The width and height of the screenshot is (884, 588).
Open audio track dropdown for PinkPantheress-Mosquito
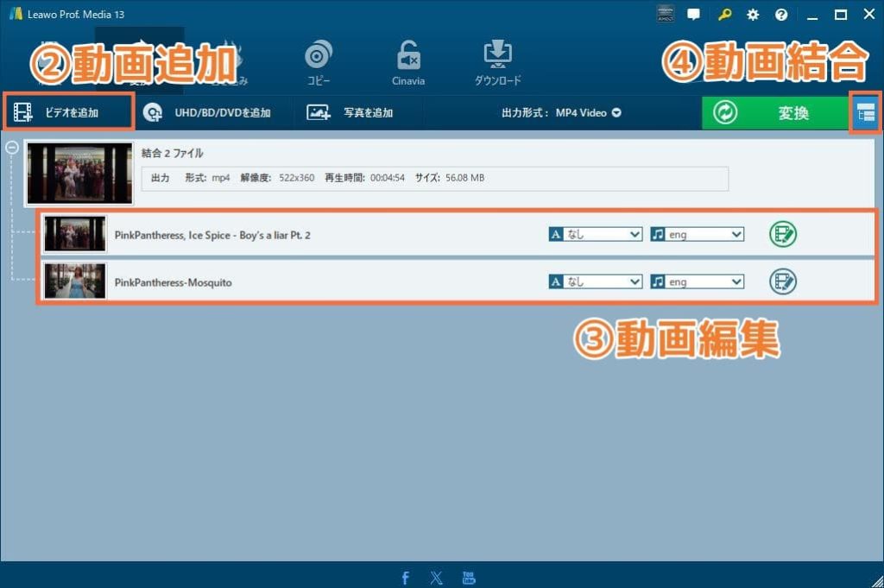point(698,281)
